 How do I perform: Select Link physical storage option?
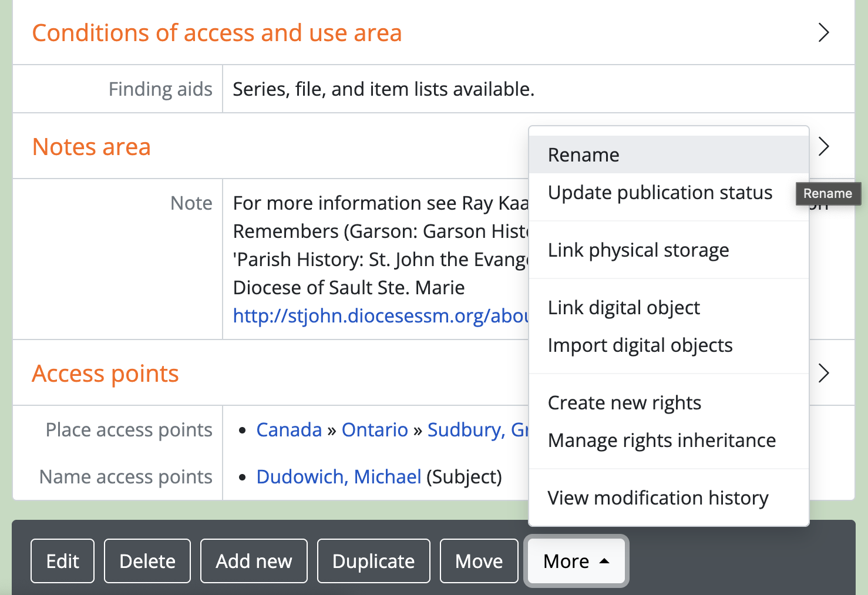[638, 250]
